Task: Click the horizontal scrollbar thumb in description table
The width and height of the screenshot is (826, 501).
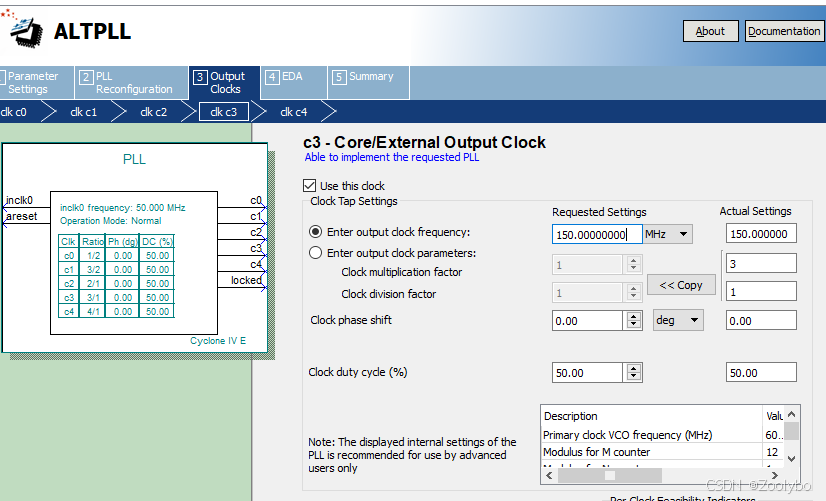Action: point(610,476)
